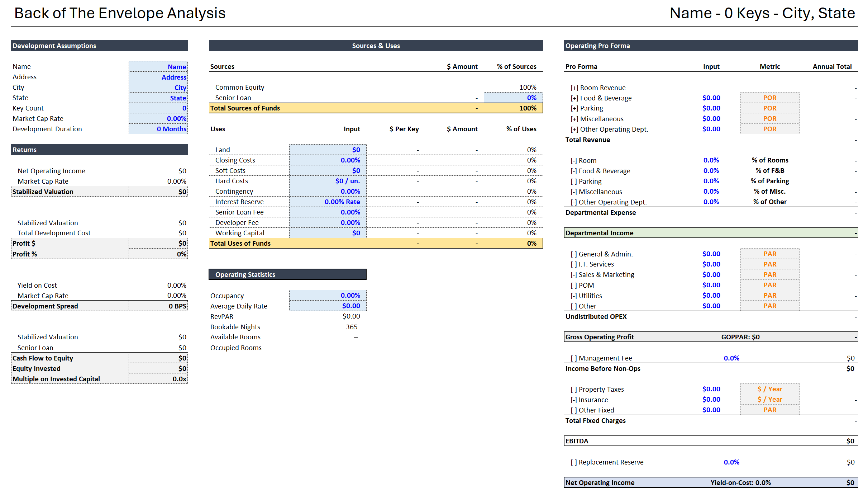This screenshot has width=868, height=495.
Task: Click the 'Bookable Nights' 365 value
Action: pos(352,327)
